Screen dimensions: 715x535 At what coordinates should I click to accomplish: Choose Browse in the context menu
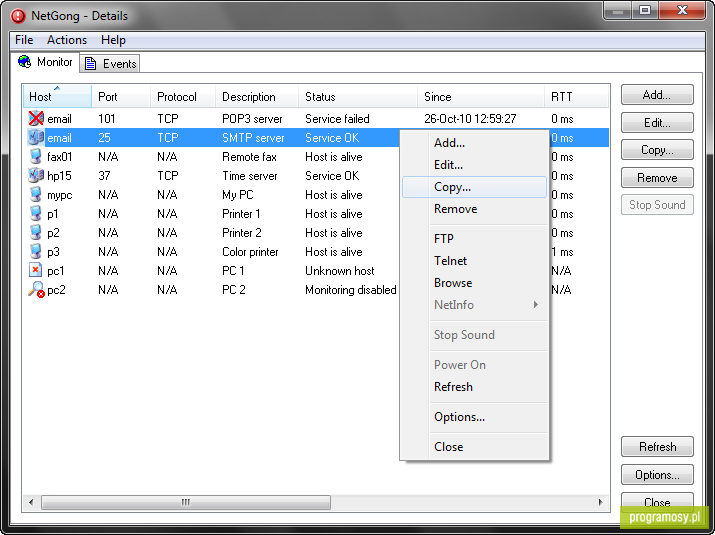coord(474,283)
